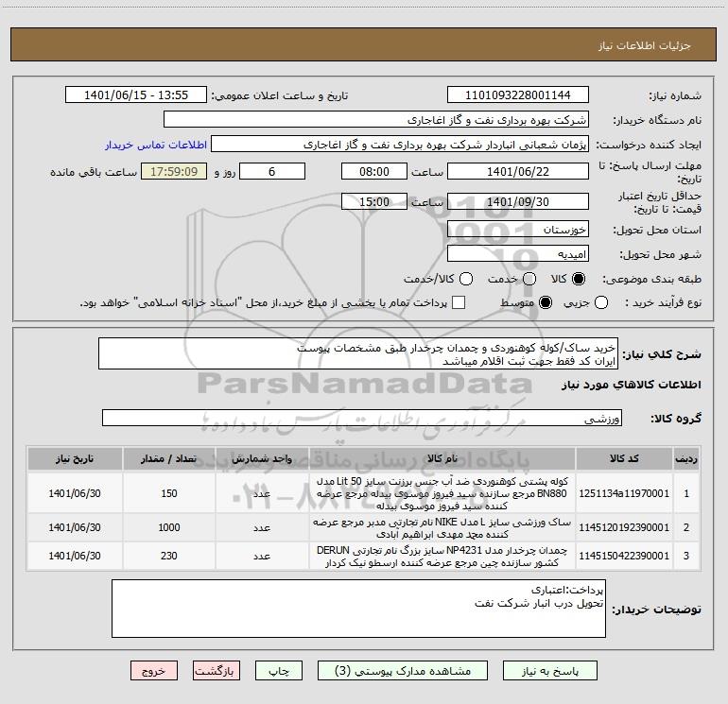Image resolution: width=728 pixels, height=704 pixels.
Task: Click the کد کالا column header
Action: (x=633, y=458)
